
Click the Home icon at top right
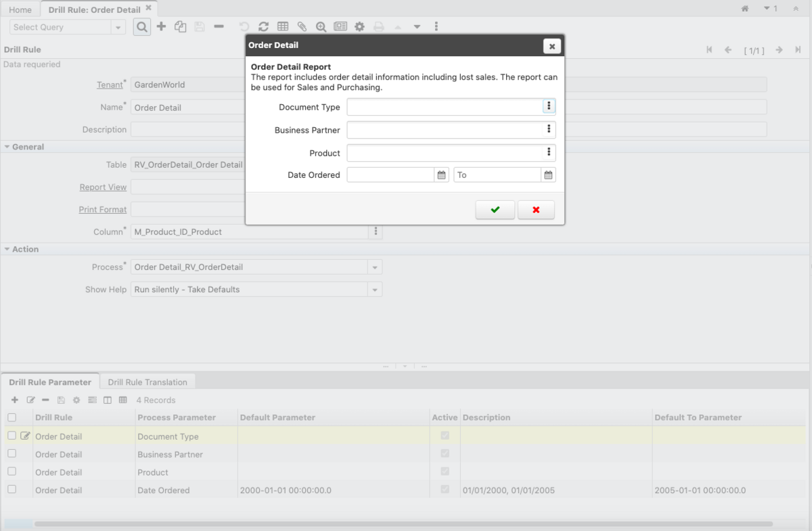[x=745, y=9]
